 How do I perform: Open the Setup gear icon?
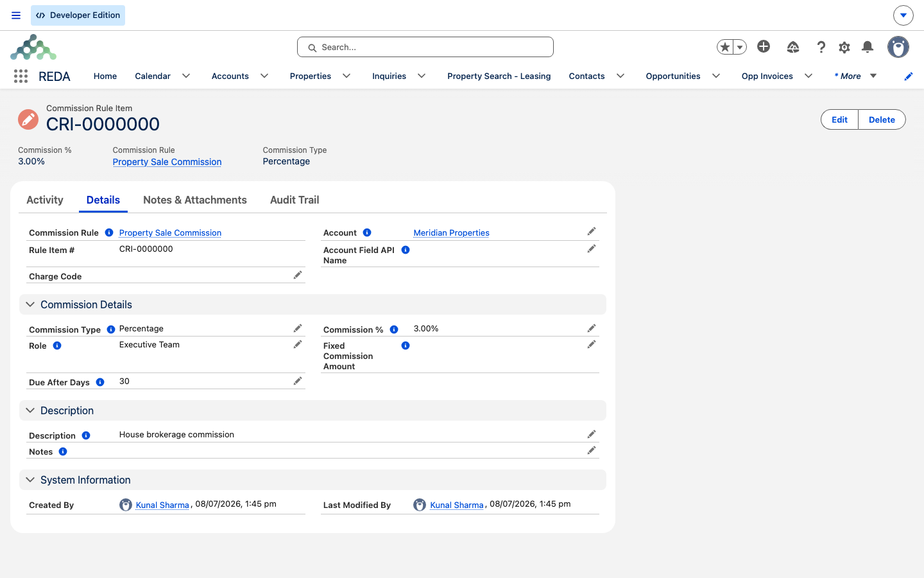(844, 47)
